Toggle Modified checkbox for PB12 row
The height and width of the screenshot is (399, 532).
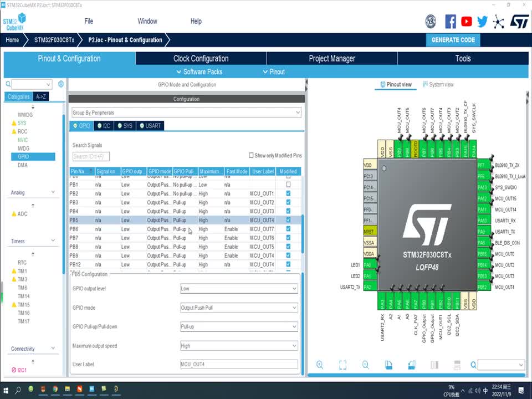(288, 264)
